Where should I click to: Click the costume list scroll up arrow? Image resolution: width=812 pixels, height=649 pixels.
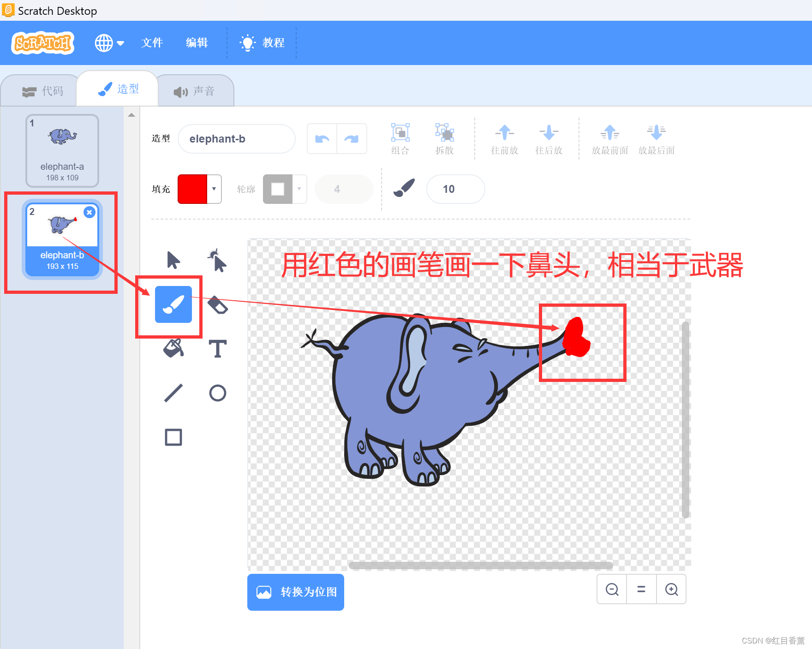tap(131, 115)
